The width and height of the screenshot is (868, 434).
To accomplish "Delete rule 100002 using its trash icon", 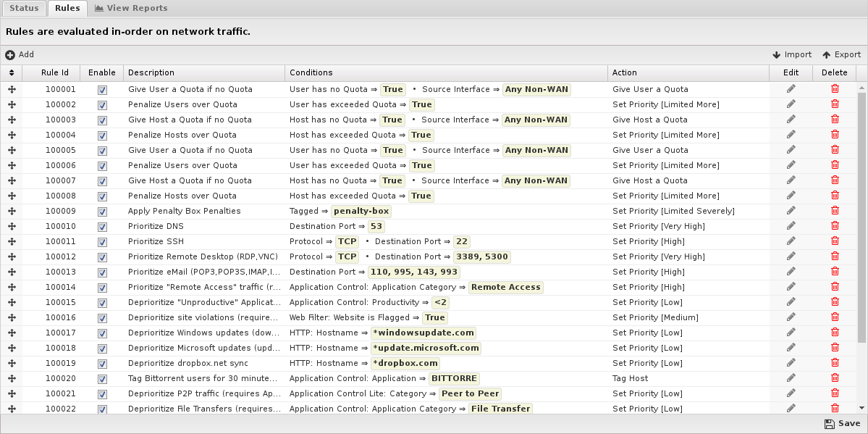I will 835,104.
